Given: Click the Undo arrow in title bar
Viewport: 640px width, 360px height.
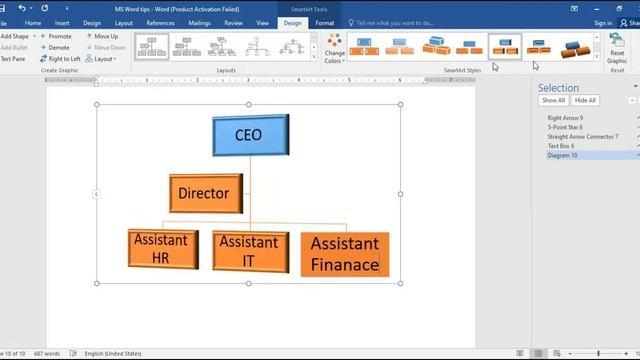Looking at the screenshot, I should coord(22,8).
